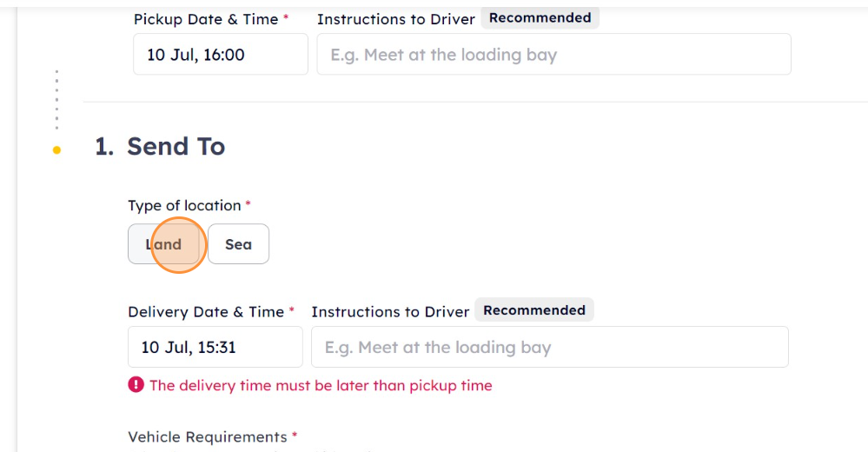Open the Delivery Date & Time picker
868x452 pixels.
click(x=215, y=347)
